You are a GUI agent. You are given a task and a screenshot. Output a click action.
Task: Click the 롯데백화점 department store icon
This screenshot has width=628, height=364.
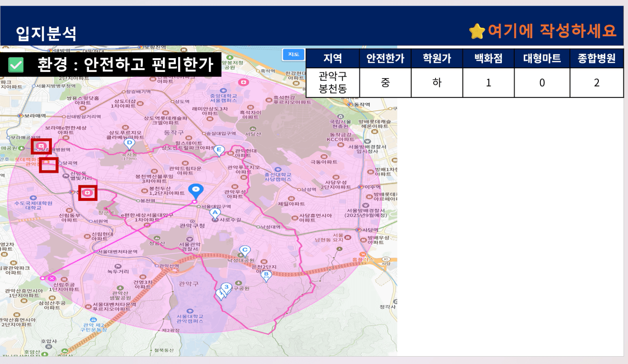46,161
